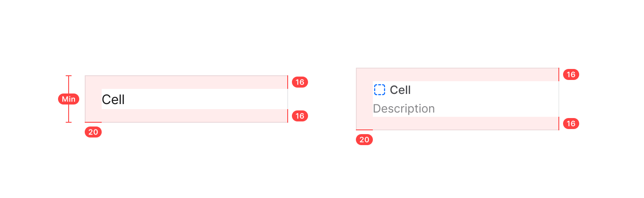Click the red "Min" height badge

coord(69,99)
